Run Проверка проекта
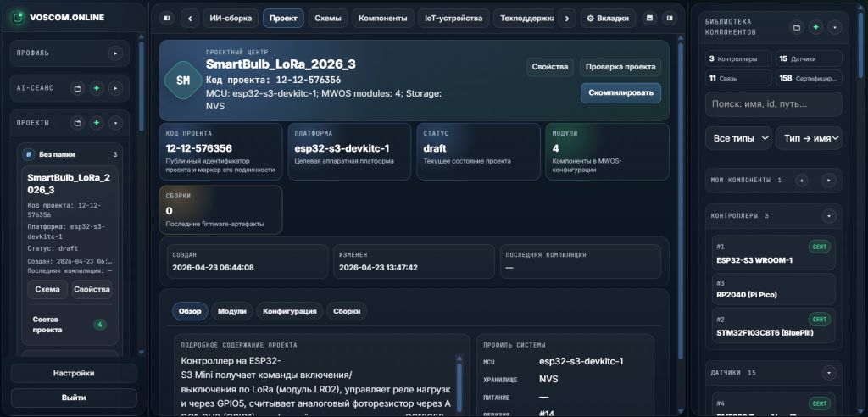Viewport: 868px width, 417px height. point(620,67)
